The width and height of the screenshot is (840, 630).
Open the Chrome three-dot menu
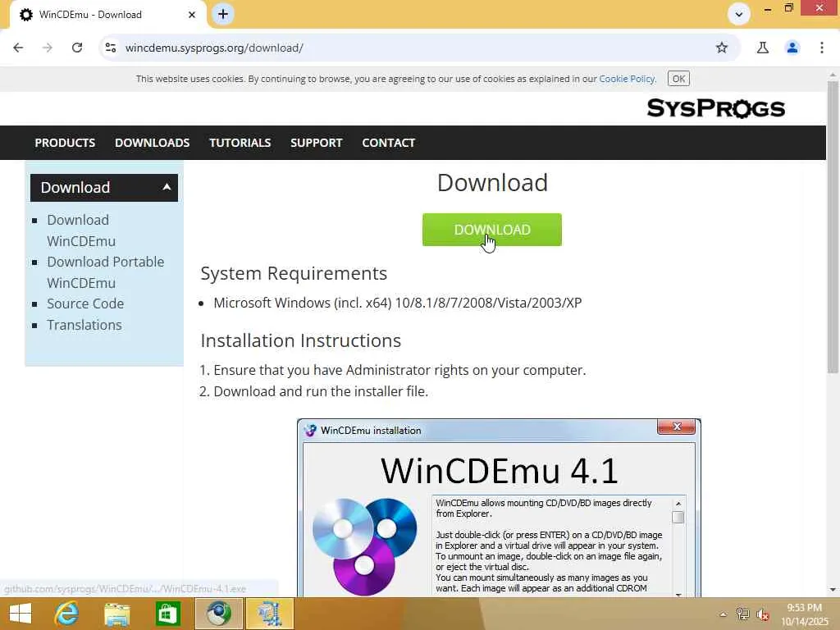(x=822, y=48)
